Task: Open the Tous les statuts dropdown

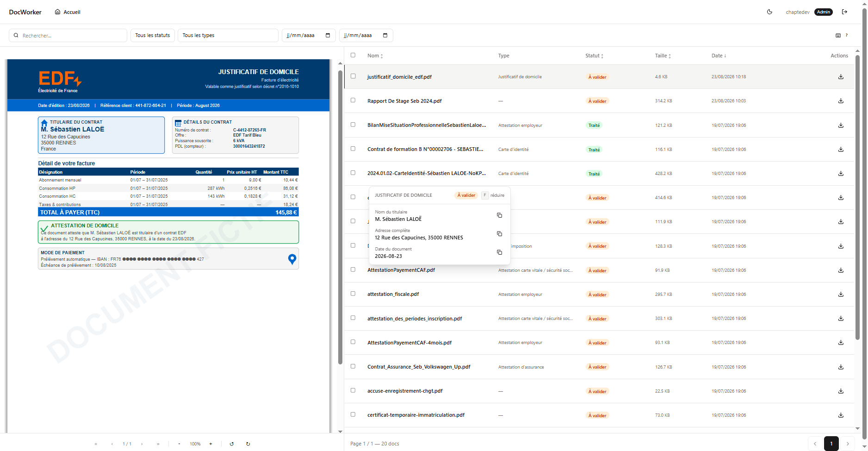Action: tap(153, 35)
